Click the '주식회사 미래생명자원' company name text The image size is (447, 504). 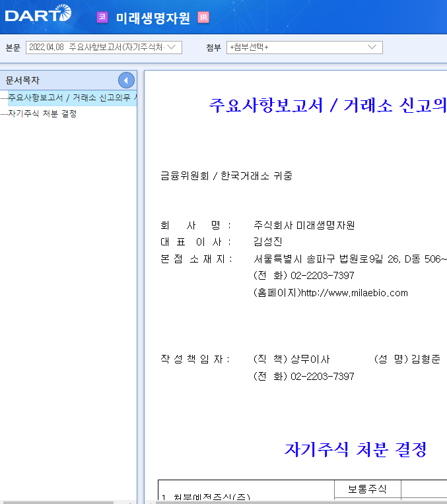[304, 225]
